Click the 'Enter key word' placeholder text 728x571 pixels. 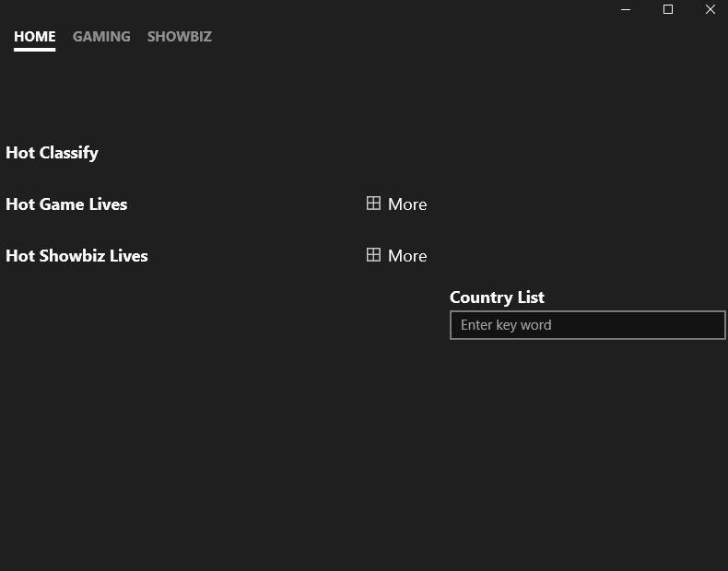pyautogui.click(x=506, y=325)
